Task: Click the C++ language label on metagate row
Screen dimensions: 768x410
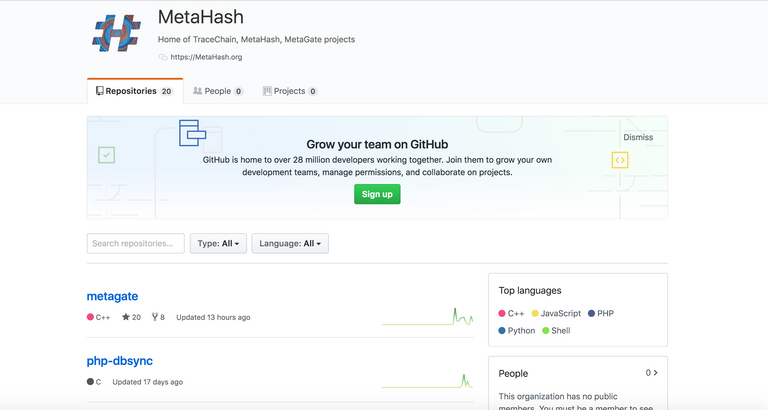Action: [x=102, y=317]
